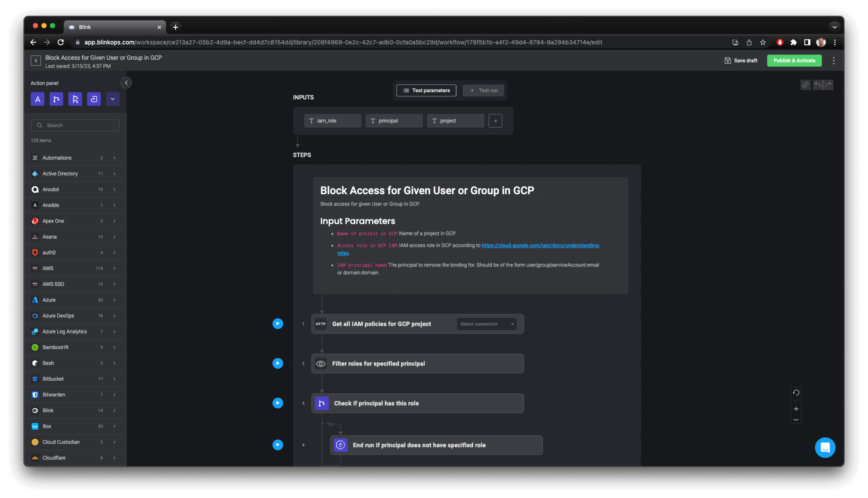Image resolution: width=868 pixels, height=498 pixels.
Task: Click the search field in the Action panel
Action: 75,125
